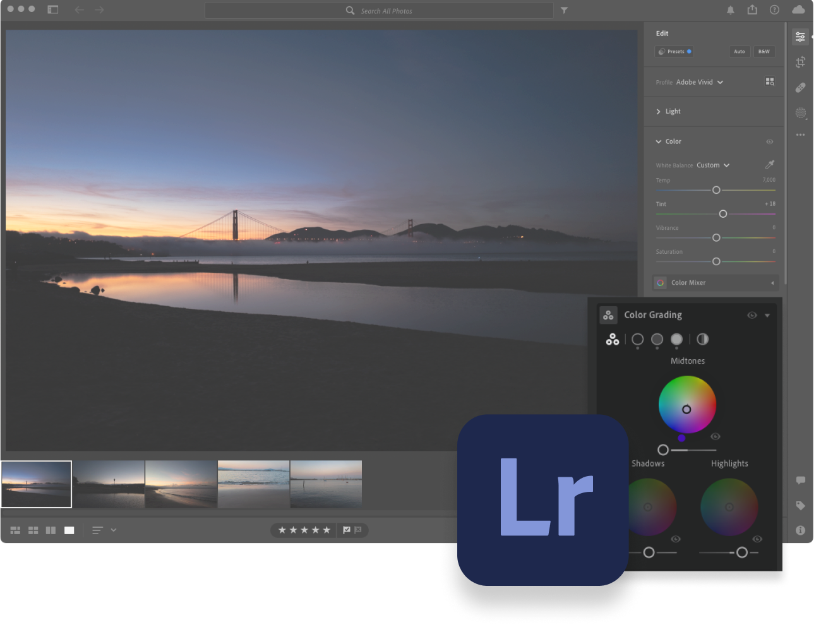Toggle the left sidebar panel icon
This screenshot has height=644, width=821.
pyautogui.click(x=53, y=9)
